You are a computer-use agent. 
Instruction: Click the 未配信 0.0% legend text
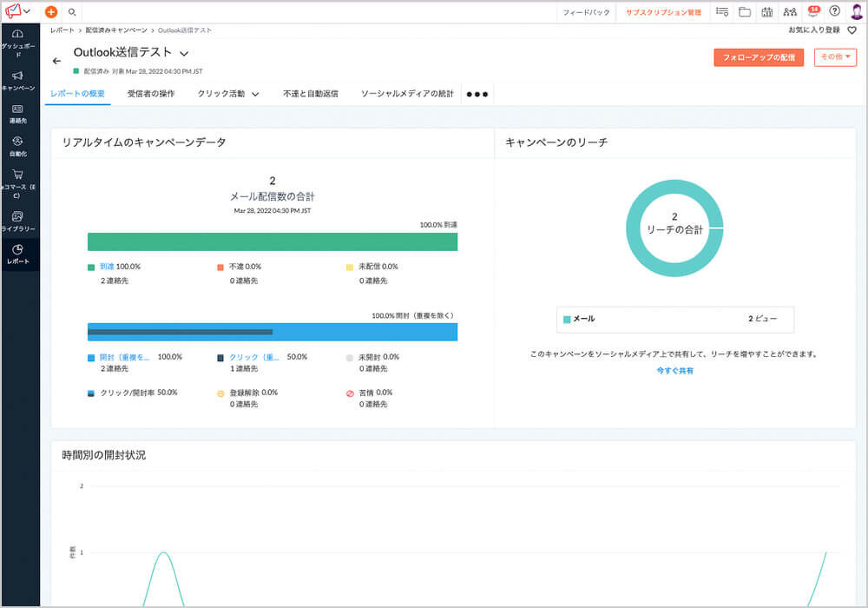coord(378,267)
